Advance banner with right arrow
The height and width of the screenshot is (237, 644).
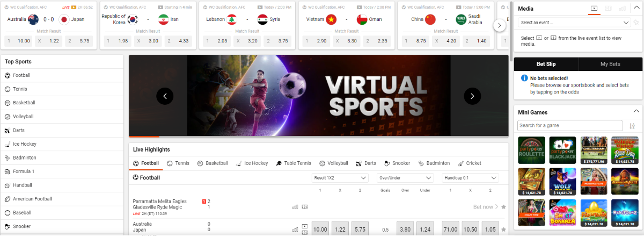click(472, 96)
